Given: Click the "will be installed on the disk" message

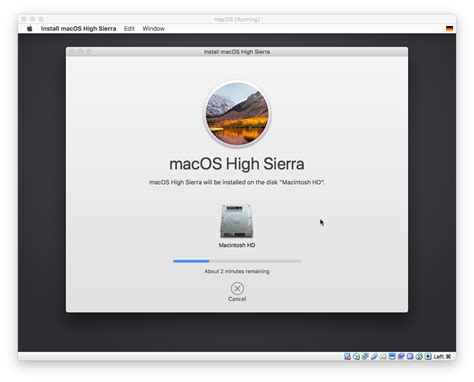Looking at the screenshot, I should 237,182.
